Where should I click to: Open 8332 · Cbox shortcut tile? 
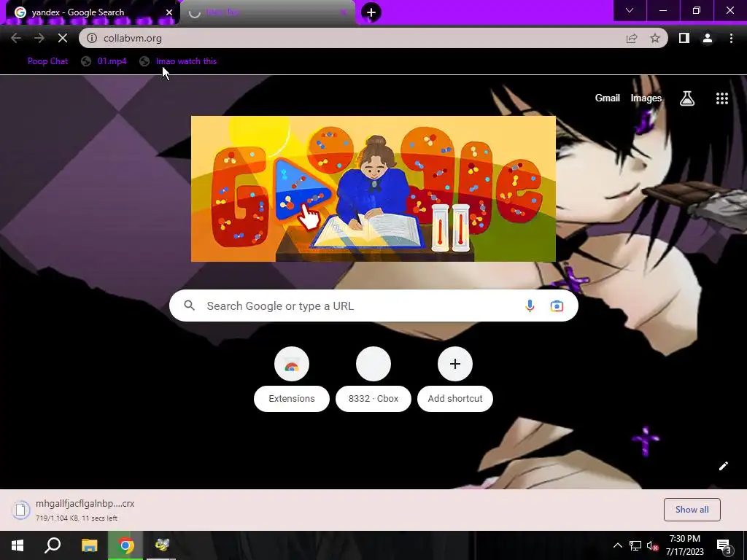pyautogui.click(x=373, y=379)
